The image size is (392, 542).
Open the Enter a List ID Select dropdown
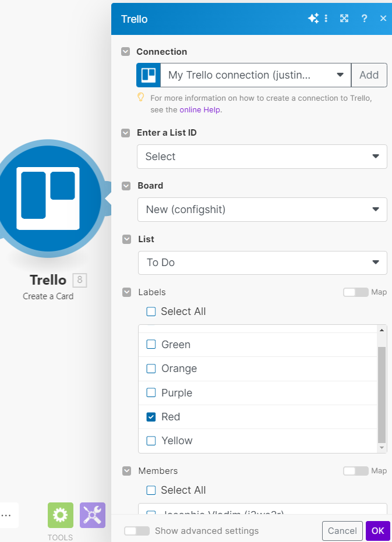pos(262,157)
